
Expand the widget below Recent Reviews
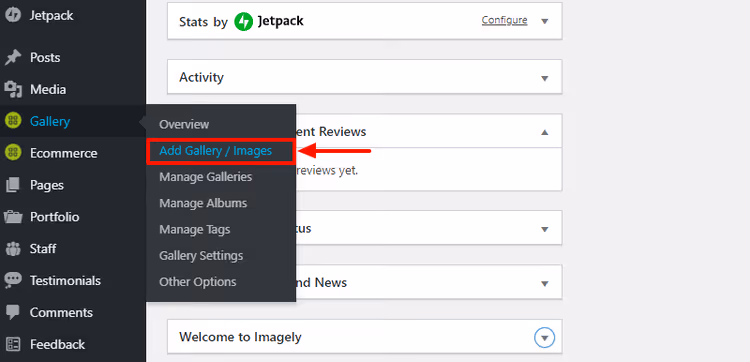click(544, 229)
